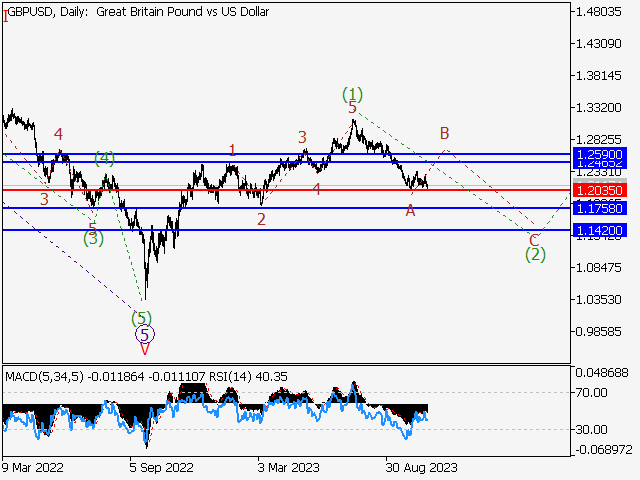The width and height of the screenshot is (640, 480).
Task: Click the brown wave label B
Action: (x=444, y=133)
